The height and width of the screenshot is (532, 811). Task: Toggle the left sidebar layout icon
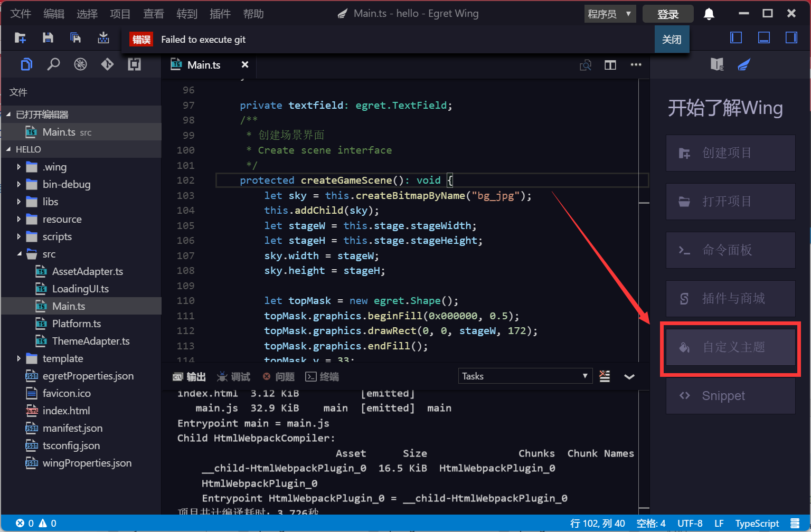point(736,37)
